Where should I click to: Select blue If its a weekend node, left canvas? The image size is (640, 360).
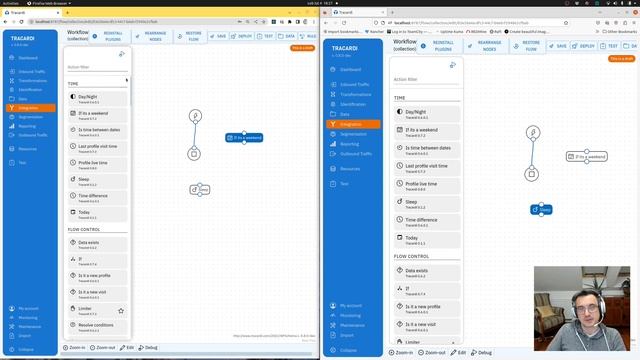[244, 138]
